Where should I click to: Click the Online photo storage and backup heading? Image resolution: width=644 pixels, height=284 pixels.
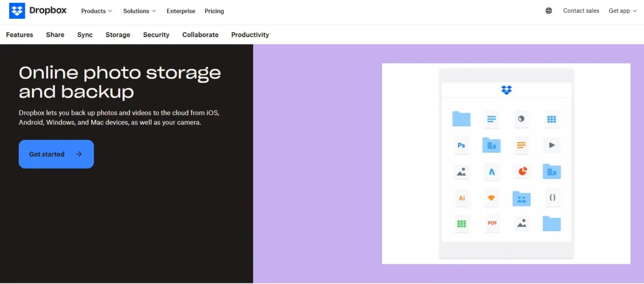(x=120, y=82)
